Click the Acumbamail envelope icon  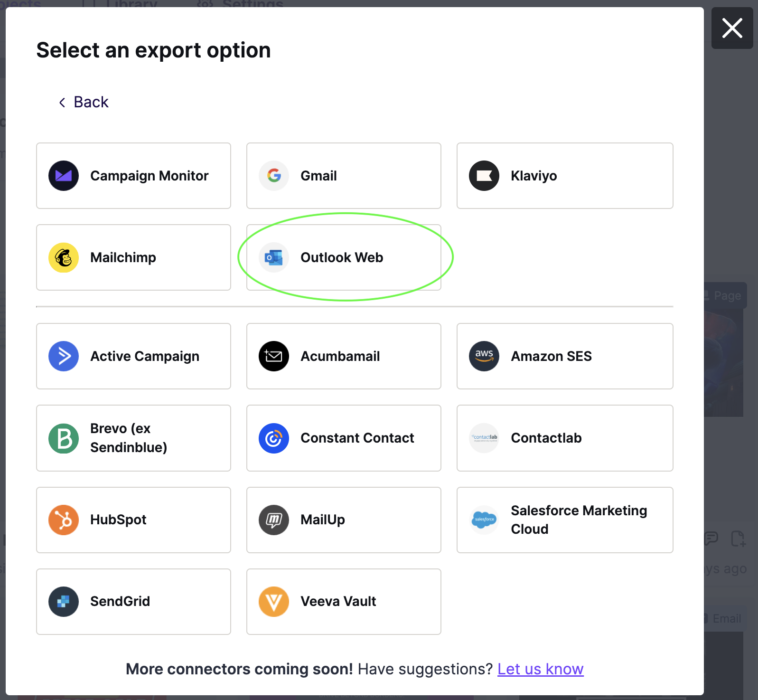274,356
